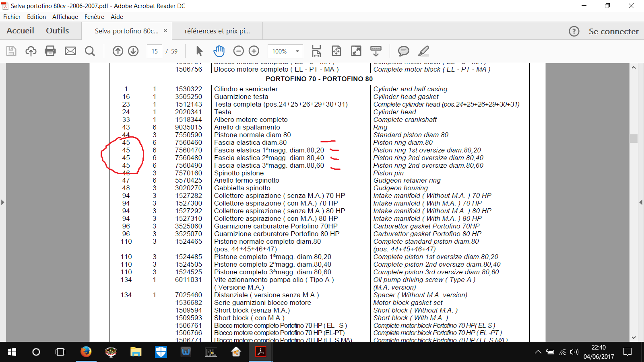The image size is (644, 362).
Task: Open the search magnifier tool
Action: point(90,51)
